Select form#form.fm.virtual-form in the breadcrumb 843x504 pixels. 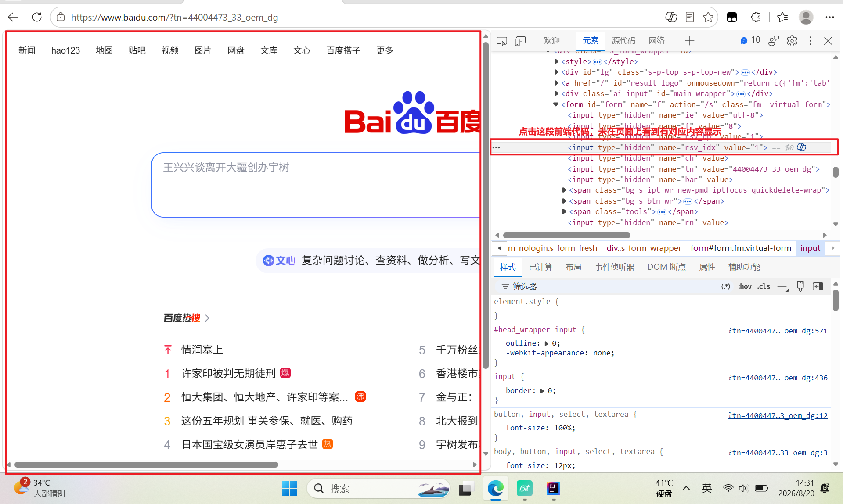tap(741, 248)
